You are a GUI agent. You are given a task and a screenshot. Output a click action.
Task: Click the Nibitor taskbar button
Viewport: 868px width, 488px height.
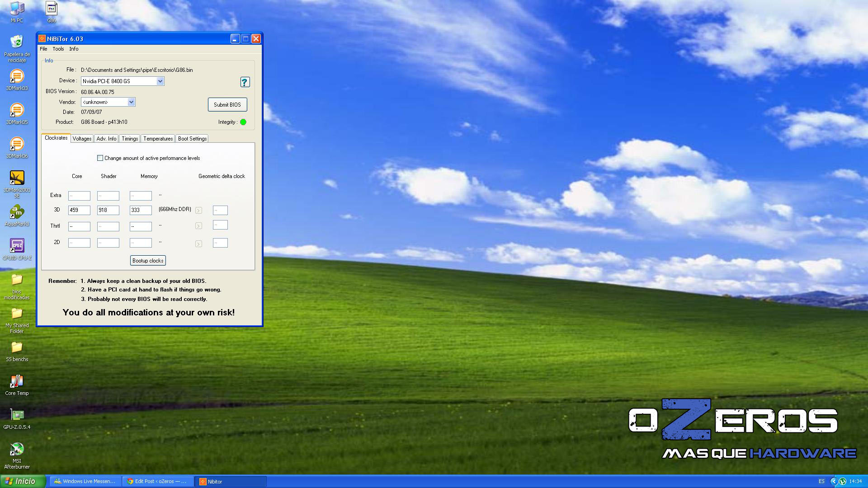pyautogui.click(x=231, y=482)
